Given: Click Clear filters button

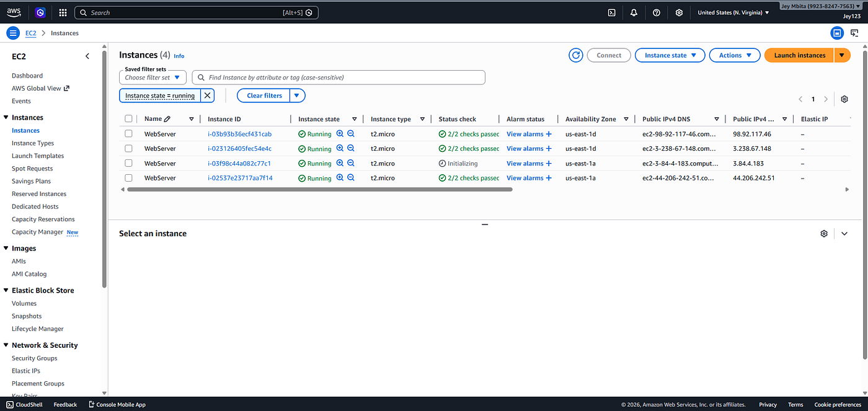Looking at the screenshot, I should point(264,95).
